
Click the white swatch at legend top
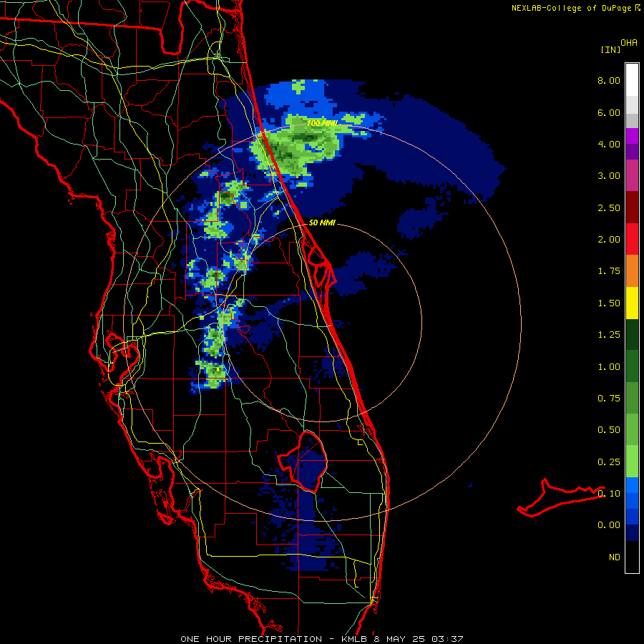[x=632, y=80]
